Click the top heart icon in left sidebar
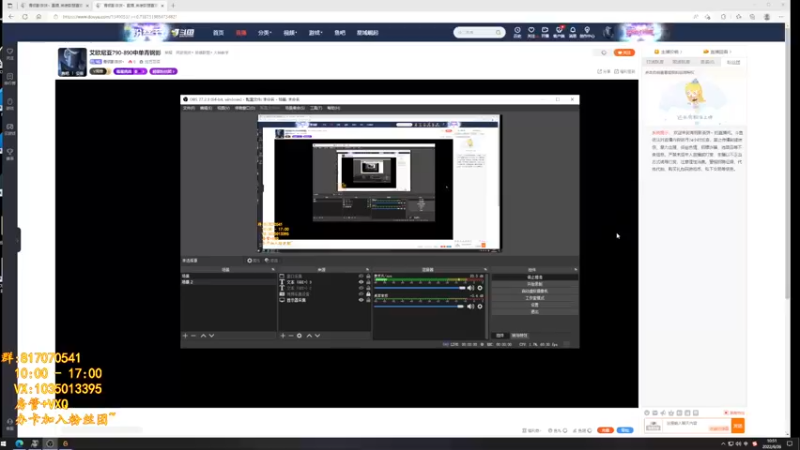 click(x=10, y=52)
